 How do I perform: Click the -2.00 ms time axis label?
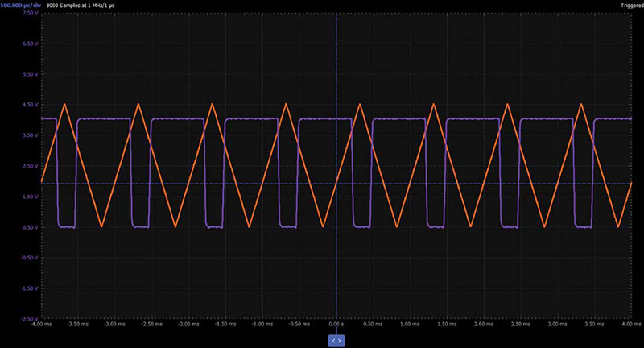click(189, 324)
